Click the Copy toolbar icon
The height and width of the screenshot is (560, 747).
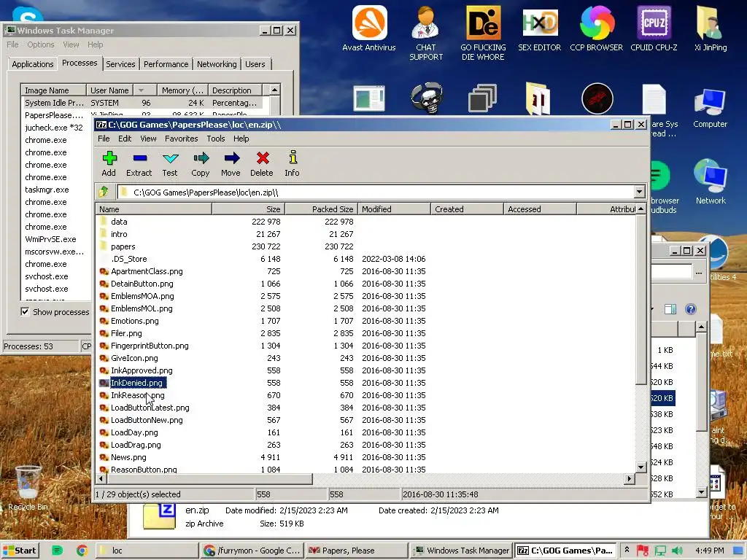point(201,163)
